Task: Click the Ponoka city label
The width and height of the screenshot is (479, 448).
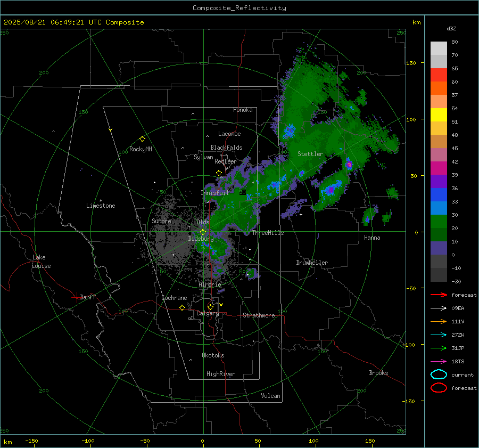Action: pos(243,110)
